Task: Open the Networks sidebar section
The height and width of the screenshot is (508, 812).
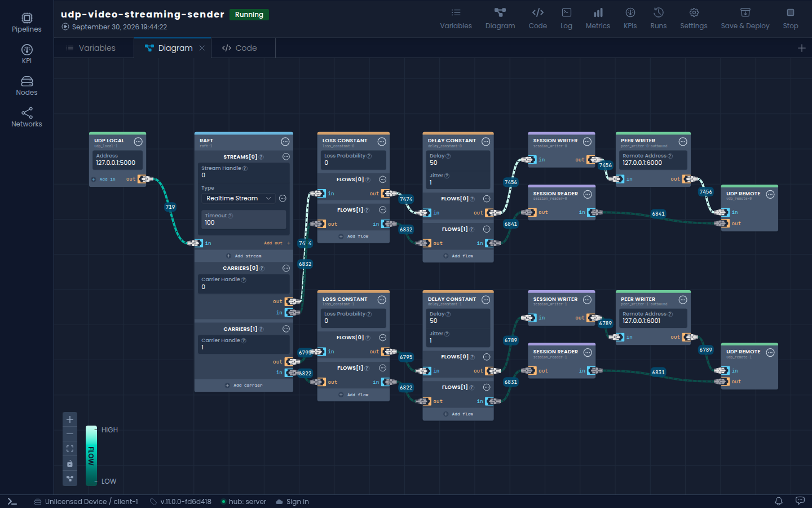Action: pyautogui.click(x=27, y=117)
